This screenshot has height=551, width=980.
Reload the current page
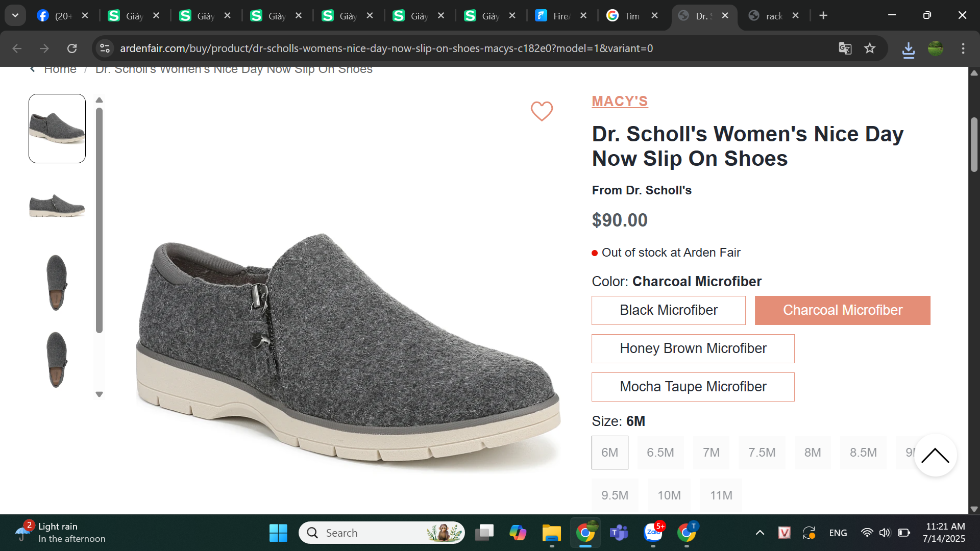(x=72, y=48)
